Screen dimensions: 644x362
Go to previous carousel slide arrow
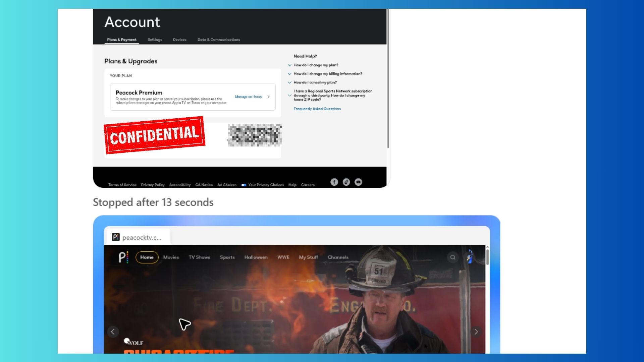coord(113,332)
